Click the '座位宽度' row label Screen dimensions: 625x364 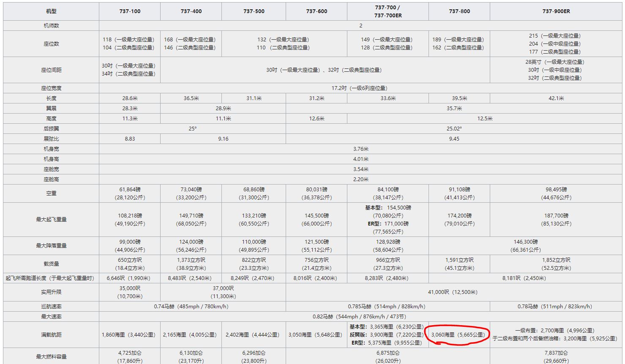[x=51, y=88]
